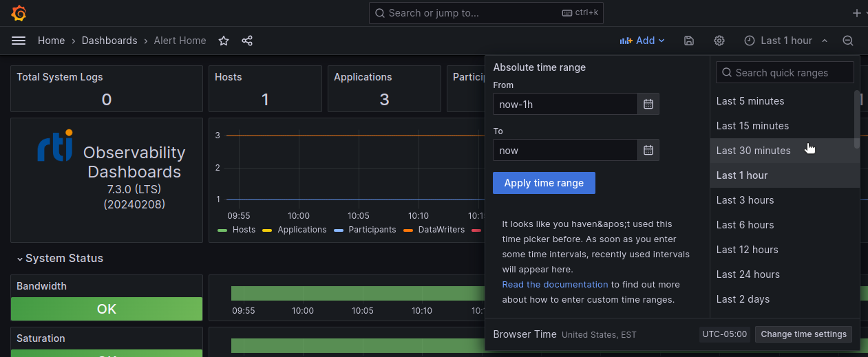Select Last 24 hours range
This screenshot has width=868, height=357.
click(785, 274)
